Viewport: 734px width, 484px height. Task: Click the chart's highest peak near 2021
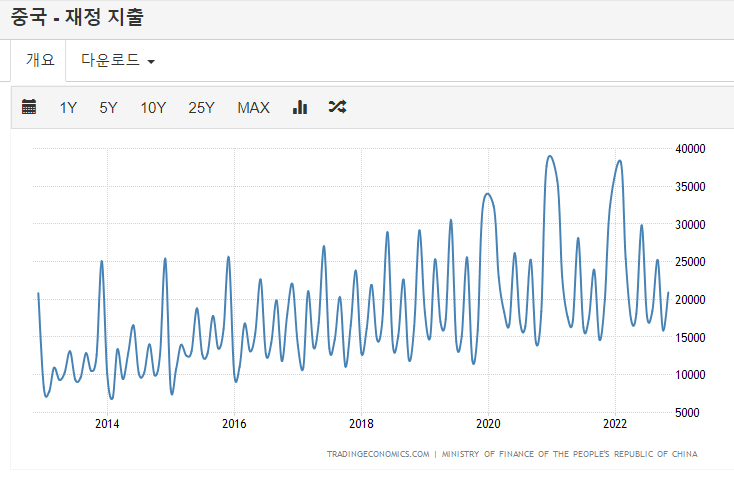pyautogui.click(x=550, y=157)
